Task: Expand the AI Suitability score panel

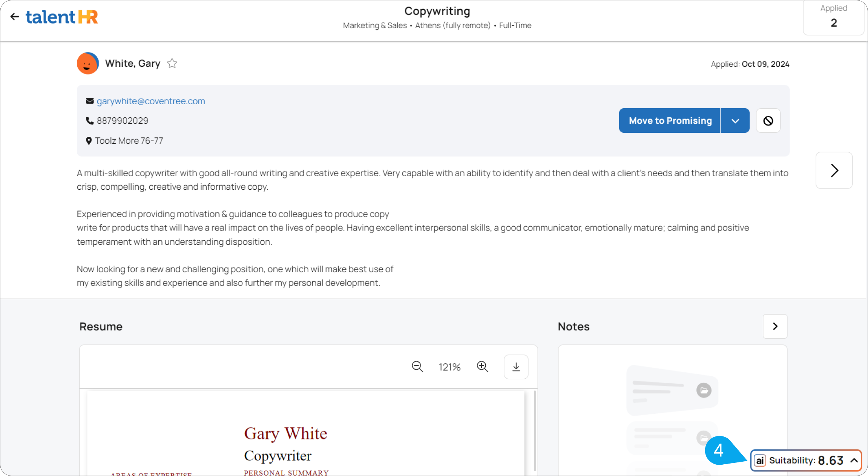Action: pyautogui.click(x=854, y=460)
